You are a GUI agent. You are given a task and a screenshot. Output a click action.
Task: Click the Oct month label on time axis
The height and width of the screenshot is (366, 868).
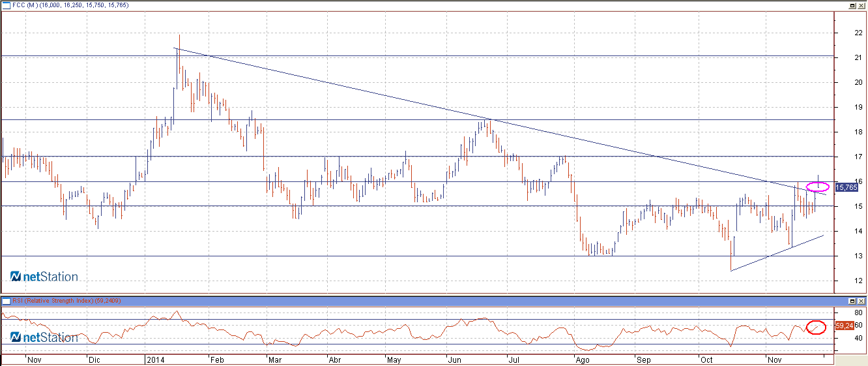pyautogui.click(x=706, y=359)
